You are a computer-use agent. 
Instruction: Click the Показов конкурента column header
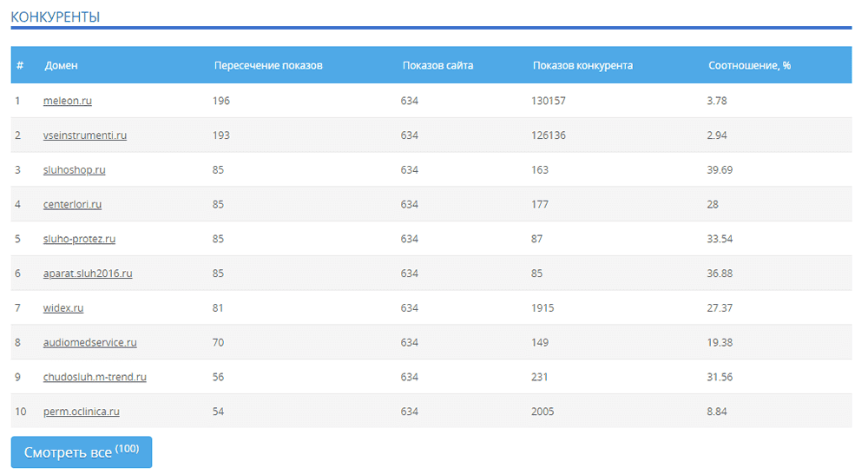pyautogui.click(x=582, y=65)
